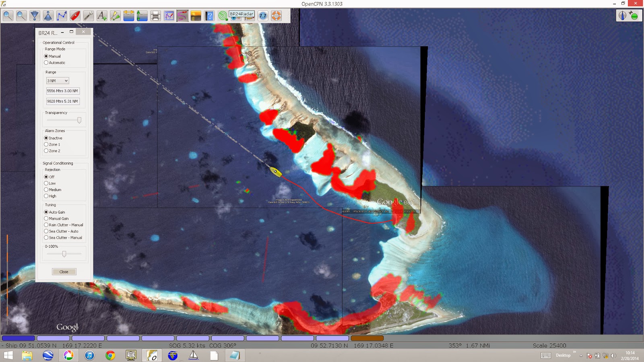Click the yellow own-ship marker on chart
The width and height of the screenshot is (644, 362).
click(276, 171)
